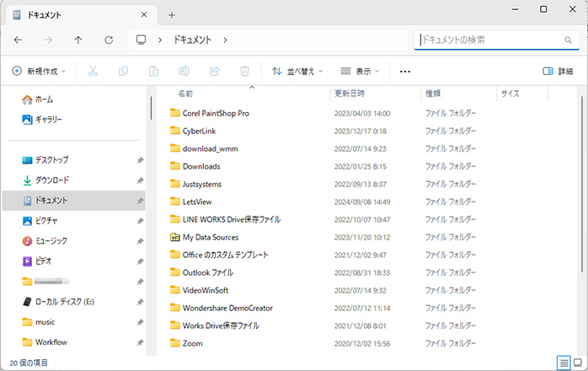Screen dimensions: 588x371
Task: Click pin icon beside ダウンロード
Action: click(x=140, y=180)
